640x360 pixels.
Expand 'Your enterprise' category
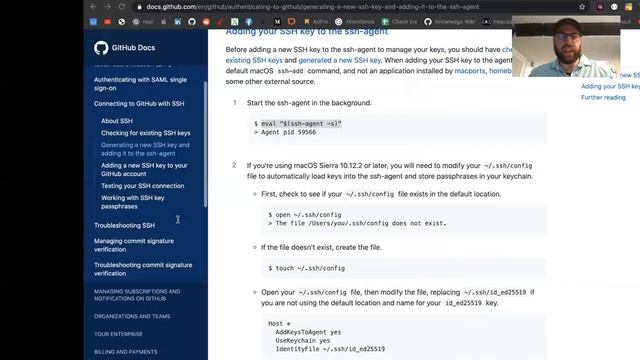coord(118,334)
